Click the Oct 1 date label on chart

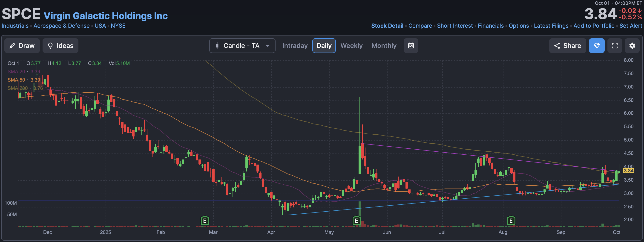coord(13,63)
